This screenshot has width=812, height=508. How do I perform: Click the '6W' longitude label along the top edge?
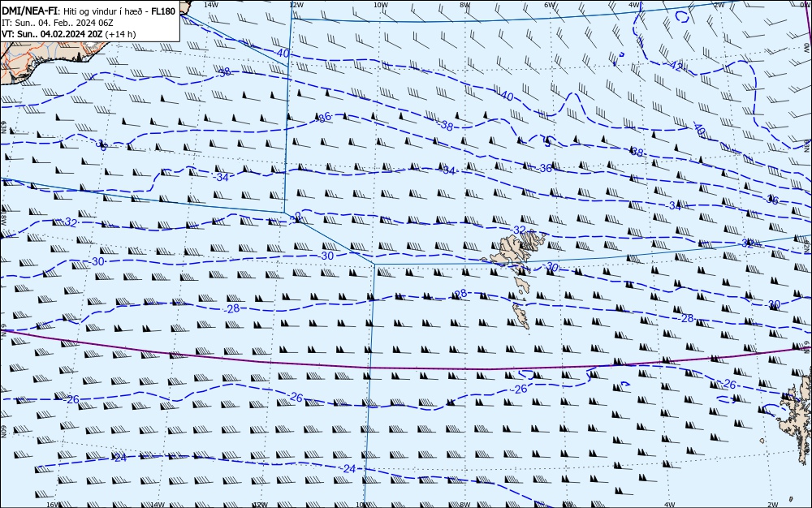tap(550, 4)
